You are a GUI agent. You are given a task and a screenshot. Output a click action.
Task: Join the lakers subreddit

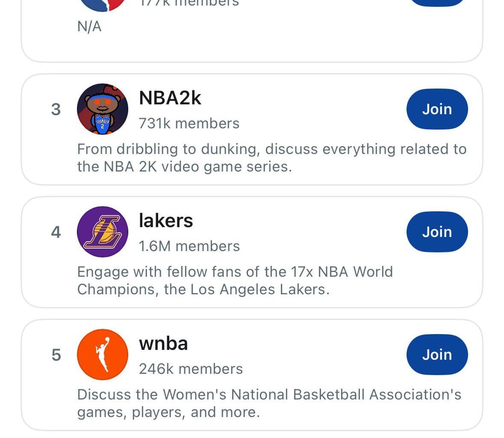click(436, 231)
